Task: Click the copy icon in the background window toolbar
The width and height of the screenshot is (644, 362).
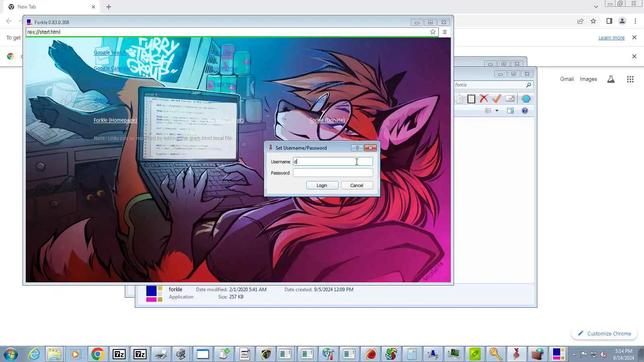Action: pyautogui.click(x=459, y=99)
